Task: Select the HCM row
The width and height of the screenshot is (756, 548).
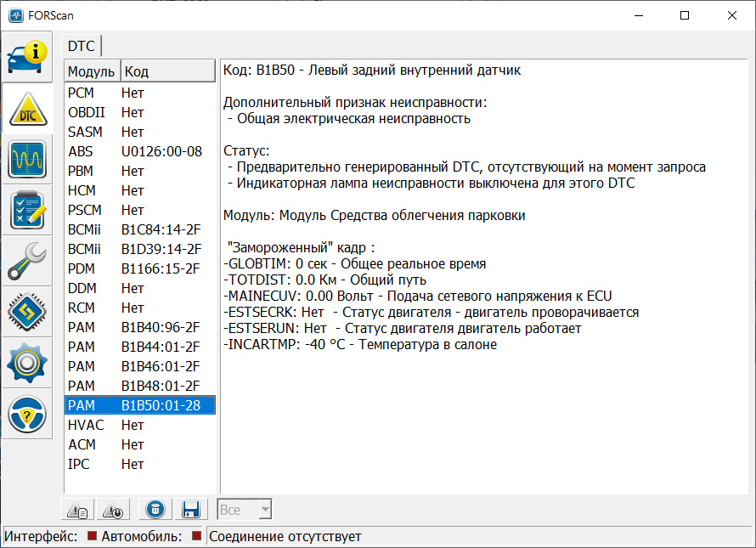Action: point(140,190)
